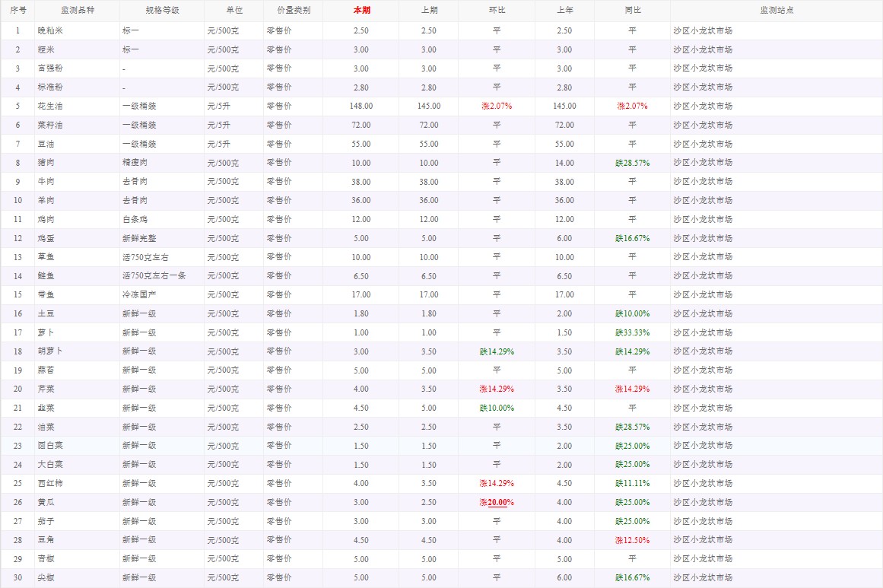Click the 上期 column header
Viewport: 883px width, 588px height.
tap(429, 11)
